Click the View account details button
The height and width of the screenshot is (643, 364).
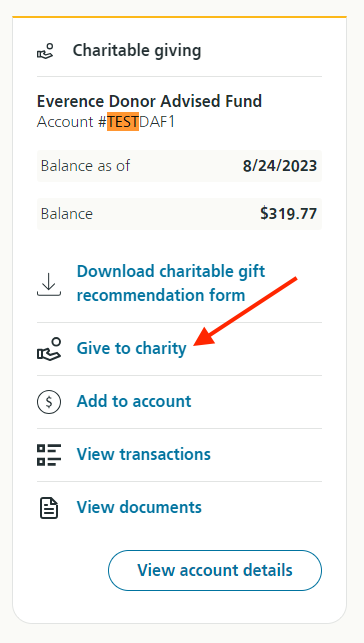coord(215,570)
